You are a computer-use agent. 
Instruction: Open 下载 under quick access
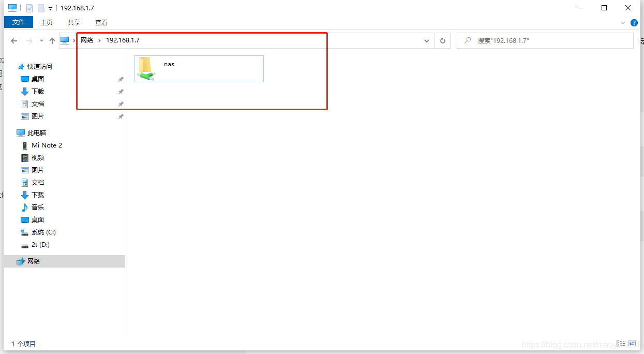click(x=38, y=91)
